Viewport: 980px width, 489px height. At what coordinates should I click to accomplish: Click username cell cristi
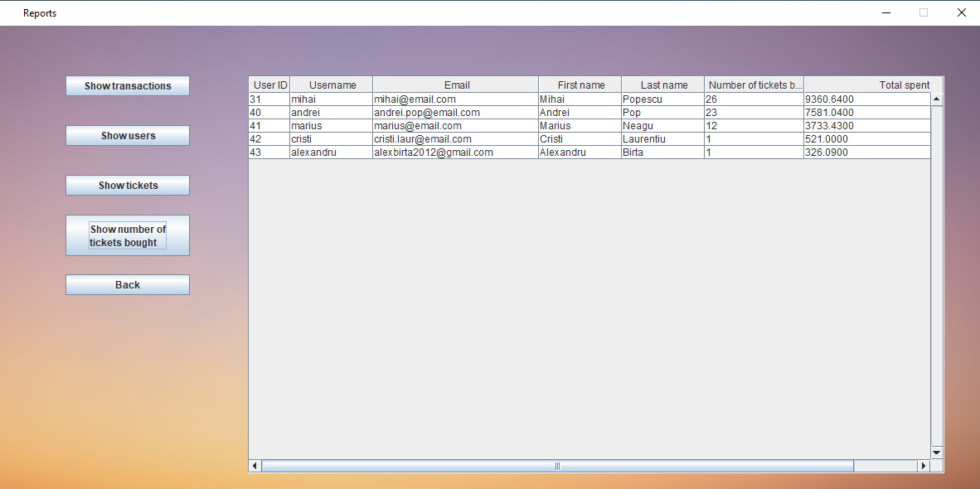pyautogui.click(x=332, y=138)
